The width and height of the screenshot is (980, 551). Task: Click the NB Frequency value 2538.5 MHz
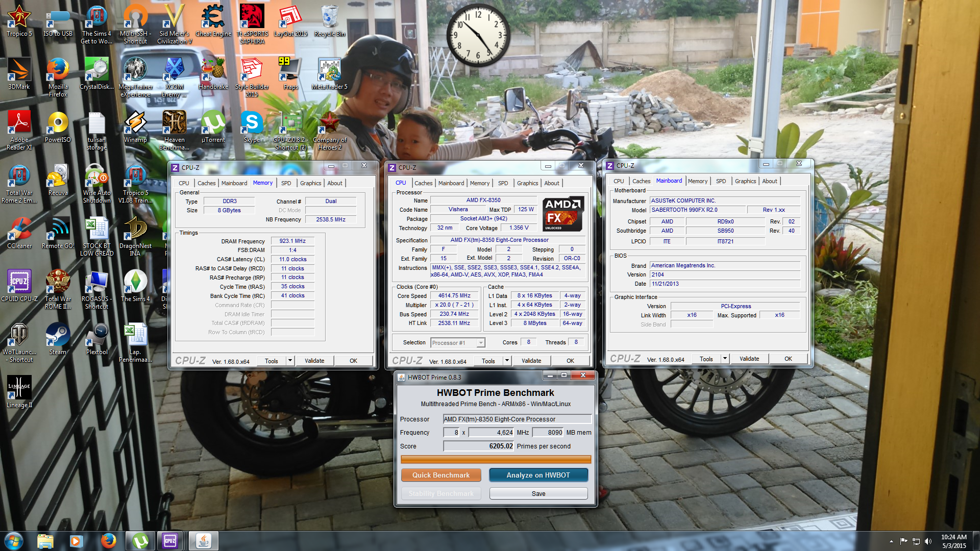(x=330, y=219)
